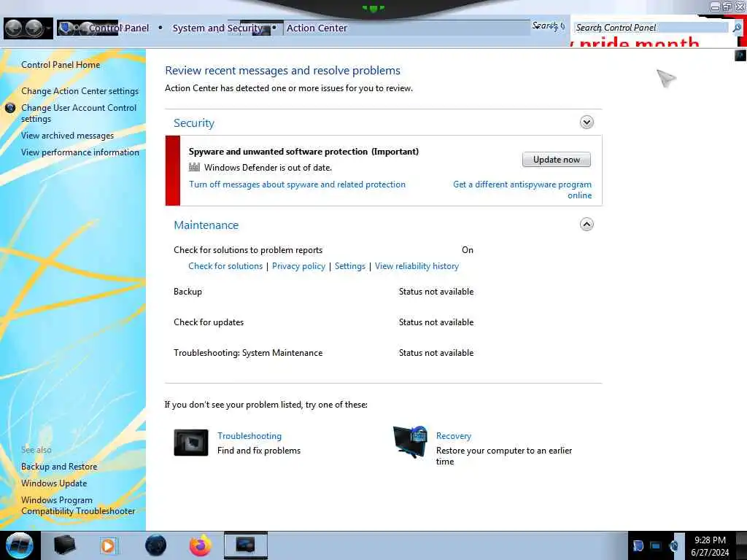The width and height of the screenshot is (747, 560).
Task: Open Firefox from the taskbar
Action: point(201,545)
